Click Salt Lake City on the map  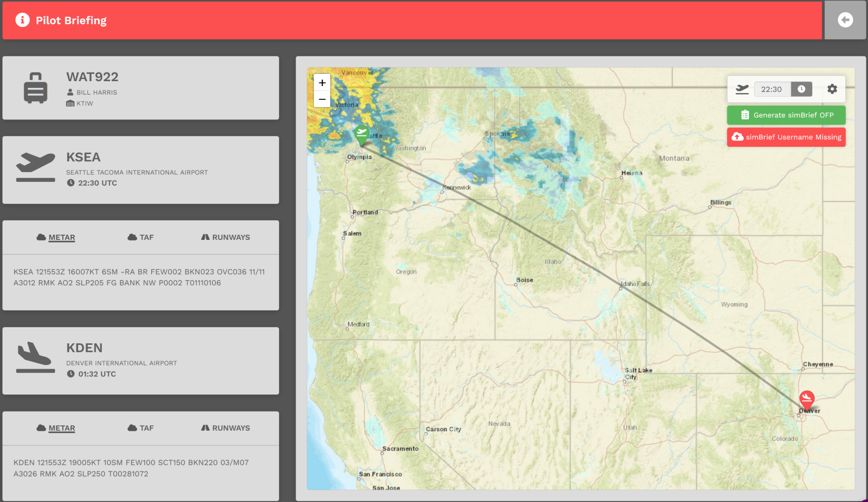(638, 373)
